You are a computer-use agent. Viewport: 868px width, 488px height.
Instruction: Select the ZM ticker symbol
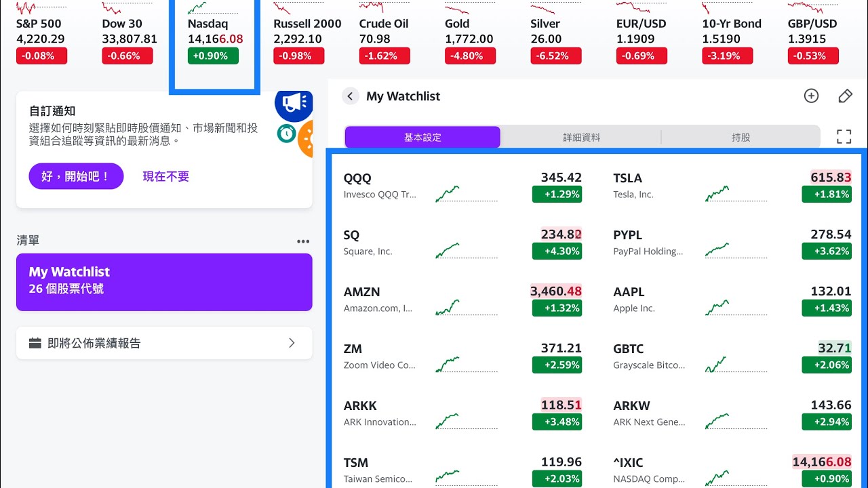coord(353,349)
